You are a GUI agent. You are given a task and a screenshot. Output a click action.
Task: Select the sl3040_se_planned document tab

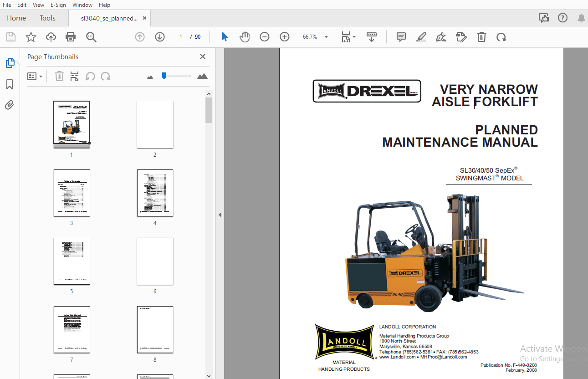point(110,18)
